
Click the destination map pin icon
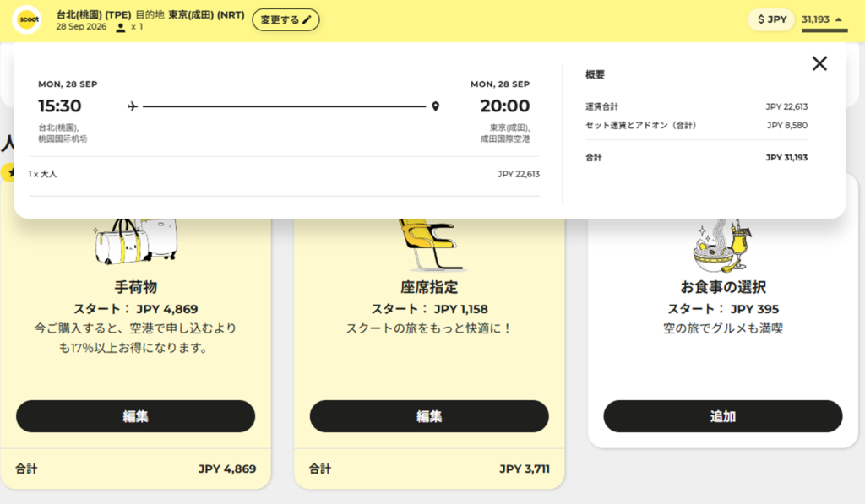tap(435, 106)
